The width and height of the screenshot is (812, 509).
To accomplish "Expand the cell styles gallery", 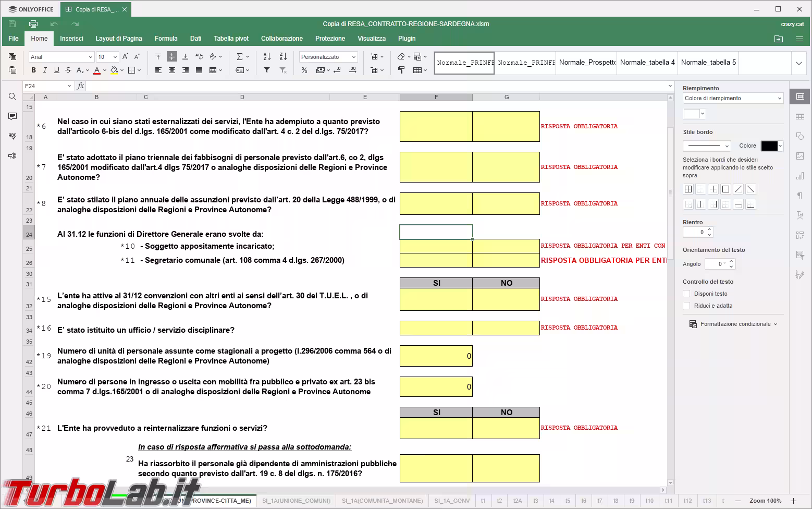I will 798,63.
